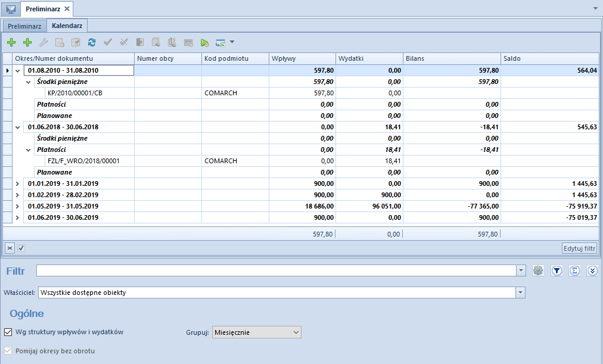Click the Saldo value 564,04
The height and width of the screenshot is (364, 603).
(x=587, y=71)
